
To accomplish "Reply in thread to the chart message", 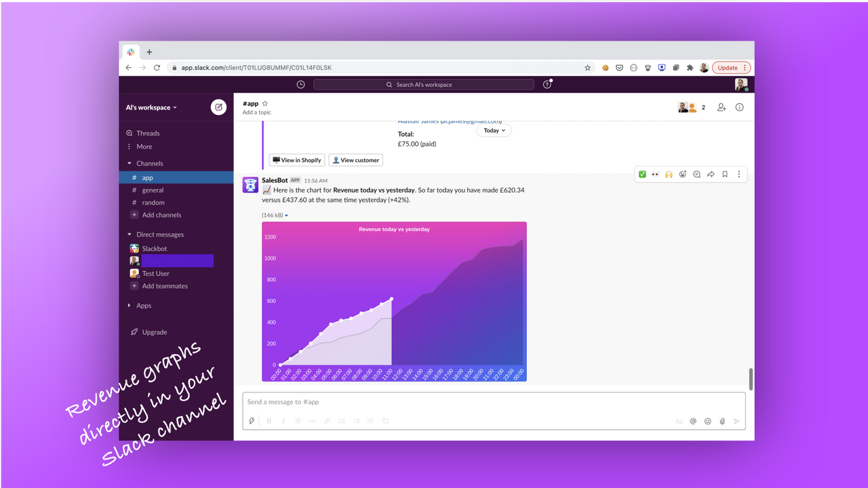I will click(x=696, y=174).
